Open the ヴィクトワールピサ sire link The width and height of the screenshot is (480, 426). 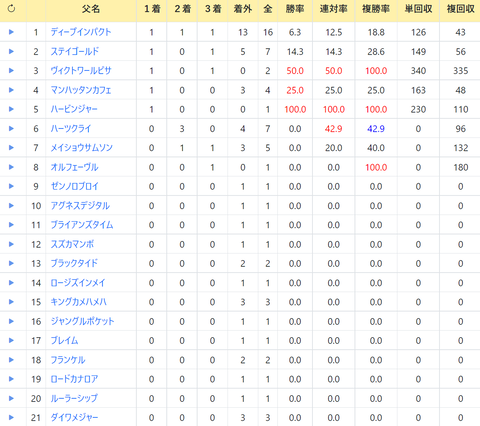[81, 71]
